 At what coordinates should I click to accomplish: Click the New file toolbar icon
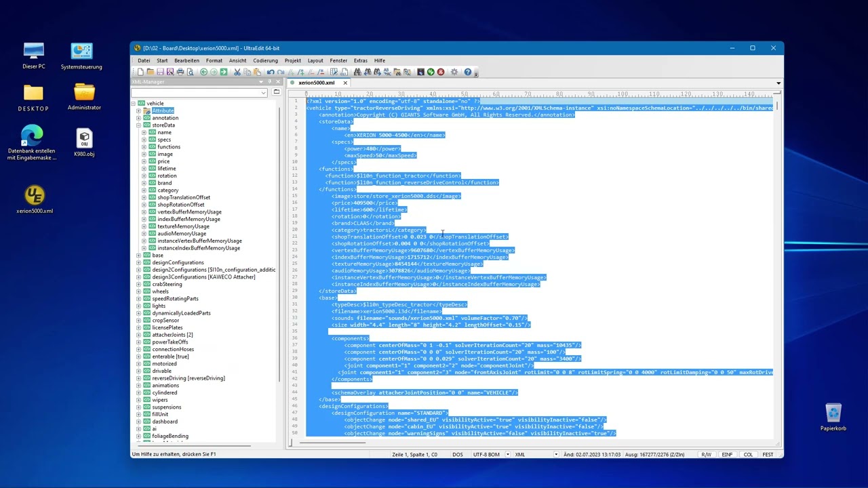140,72
